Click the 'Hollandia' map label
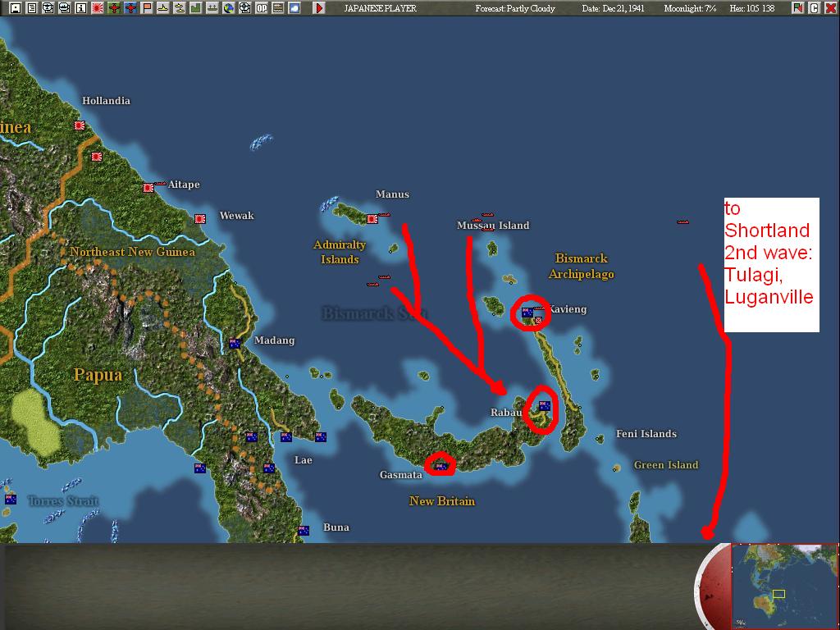The height and width of the screenshot is (630, 840). (x=106, y=100)
